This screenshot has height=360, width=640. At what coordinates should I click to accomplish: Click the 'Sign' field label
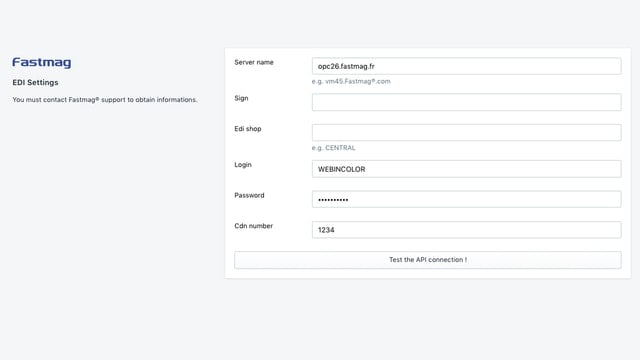[x=241, y=98]
